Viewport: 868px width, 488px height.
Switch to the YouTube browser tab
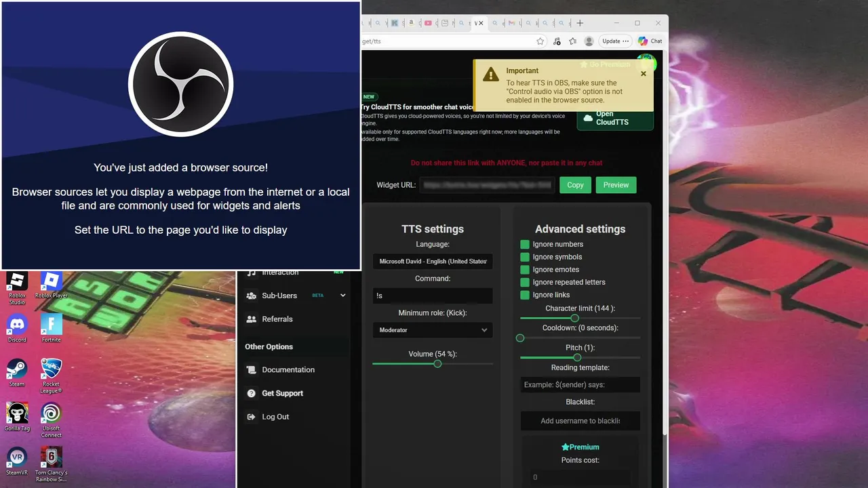coord(428,23)
